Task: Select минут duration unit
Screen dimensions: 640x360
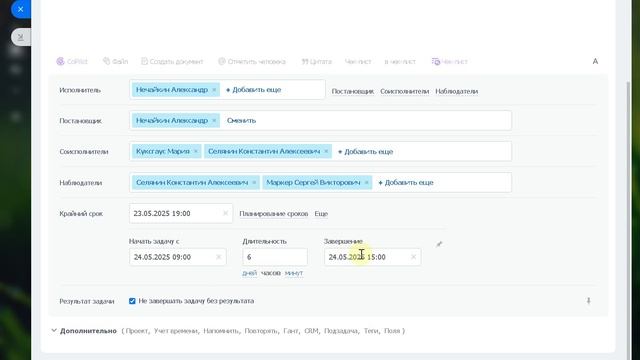Action: click(294, 273)
